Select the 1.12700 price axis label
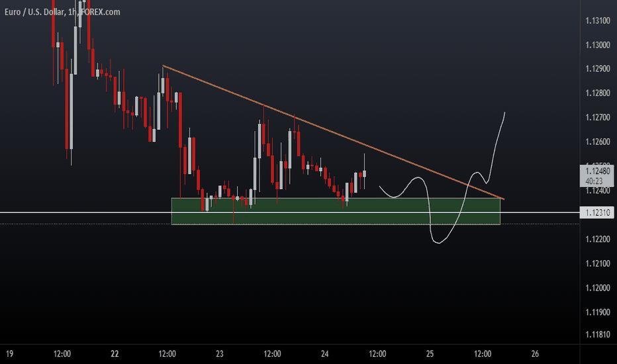The width and height of the screenshot is (617, 364). pyautogui.click(x=597, y=118)
